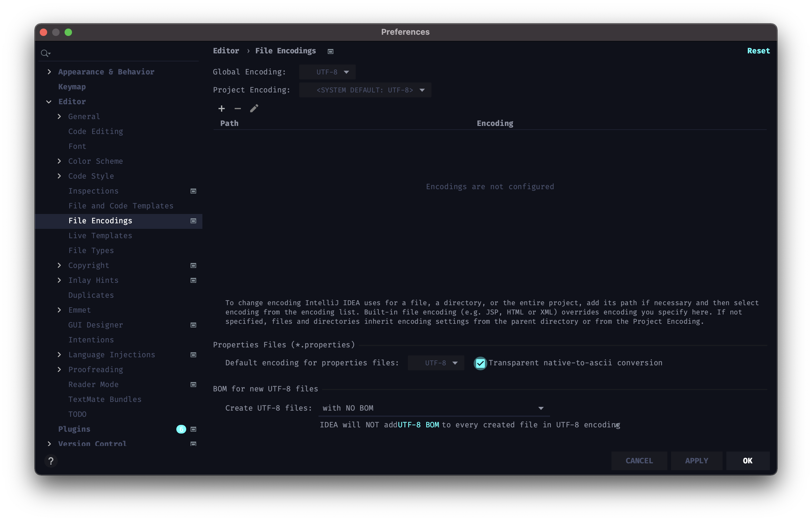Viewport: 812px width, 521px height.
Task: Click the add path plus icon
Action: [x=221, y=109]
